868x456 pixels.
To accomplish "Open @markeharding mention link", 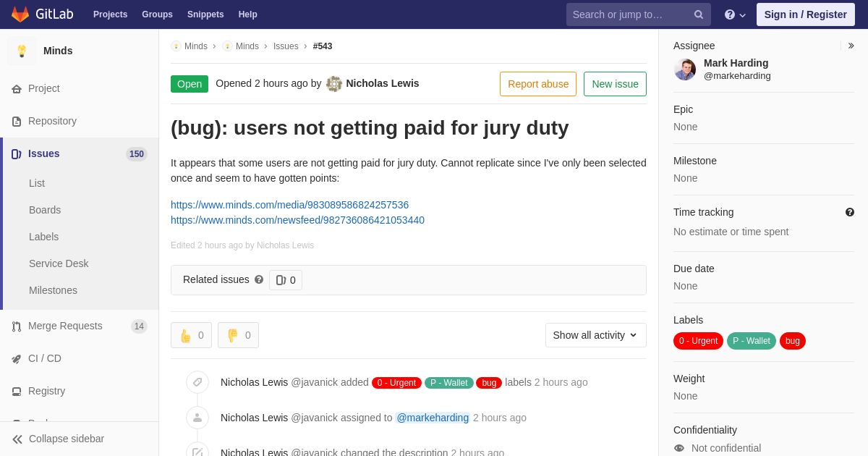I will 433,418.
